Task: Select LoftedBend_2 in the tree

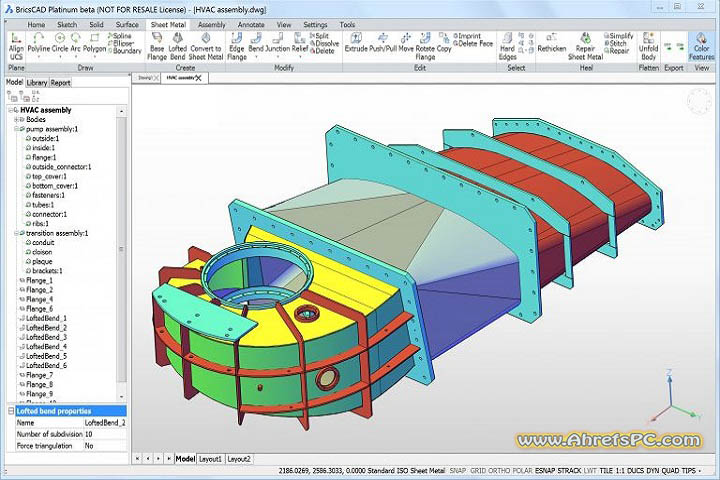Action: click(46, 328)
